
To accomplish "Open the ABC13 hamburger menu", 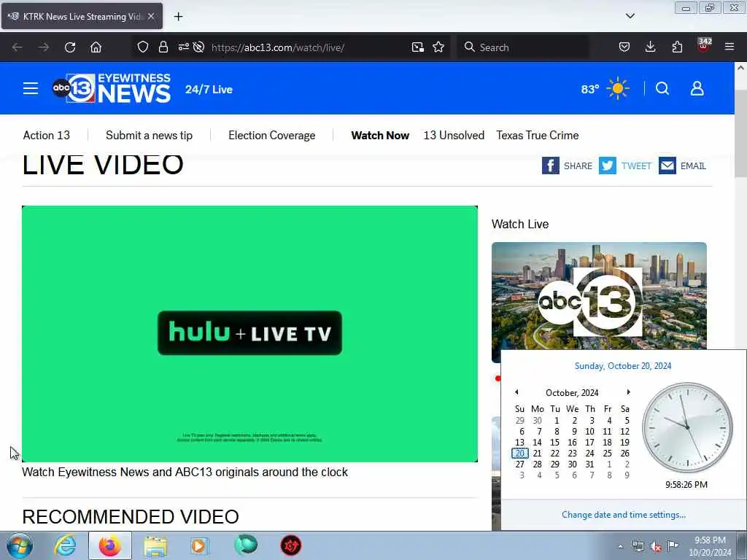I will pos(31,88).
